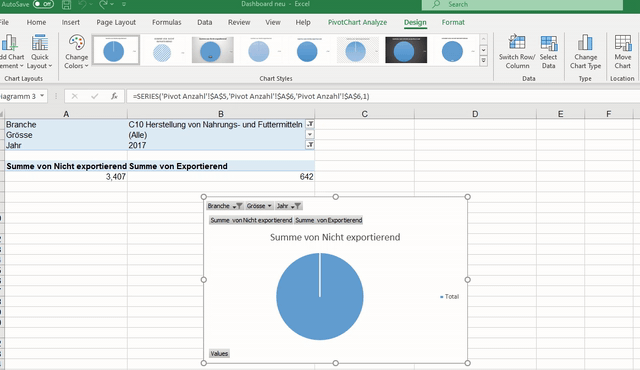This screenshot has width=640, height=370.
Task: Choose the sixth dotted-background chart style
Action: click(358, 50)
